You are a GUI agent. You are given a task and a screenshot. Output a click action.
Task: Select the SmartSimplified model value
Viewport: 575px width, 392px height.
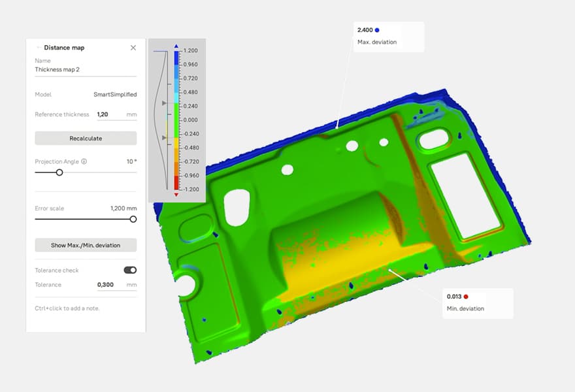115,95
